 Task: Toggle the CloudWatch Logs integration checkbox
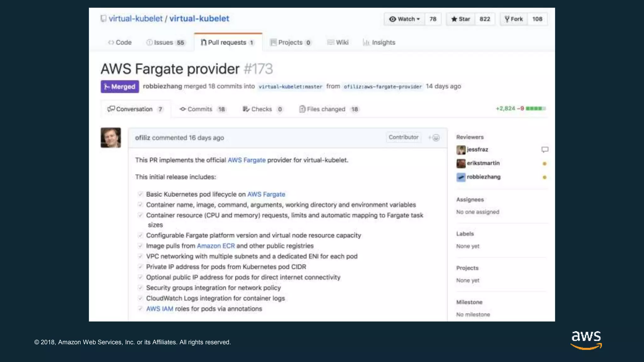pyautogui.click(x=140, y=298)
